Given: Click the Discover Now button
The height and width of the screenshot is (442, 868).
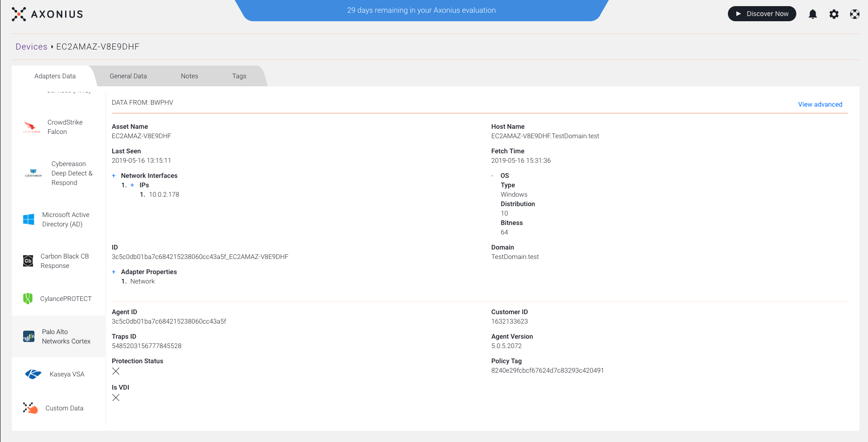Looking at the screenshot, I should [x=761, y=14].
